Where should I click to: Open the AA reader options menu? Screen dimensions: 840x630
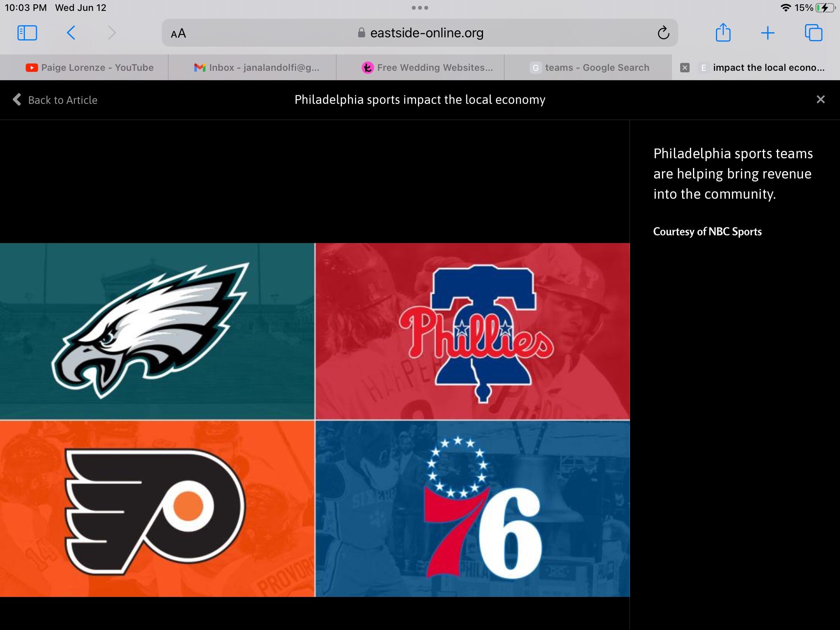[178, 33]
